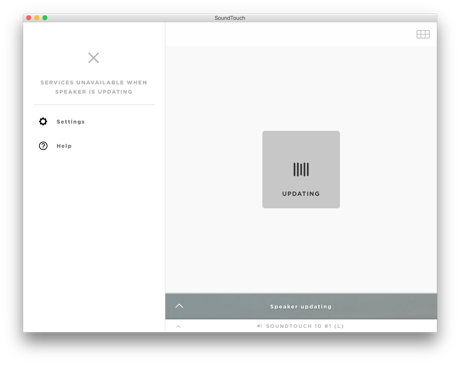Click the UPDATING label on the tile
Screen dimensions: 460x365
[x=301, y=194]
